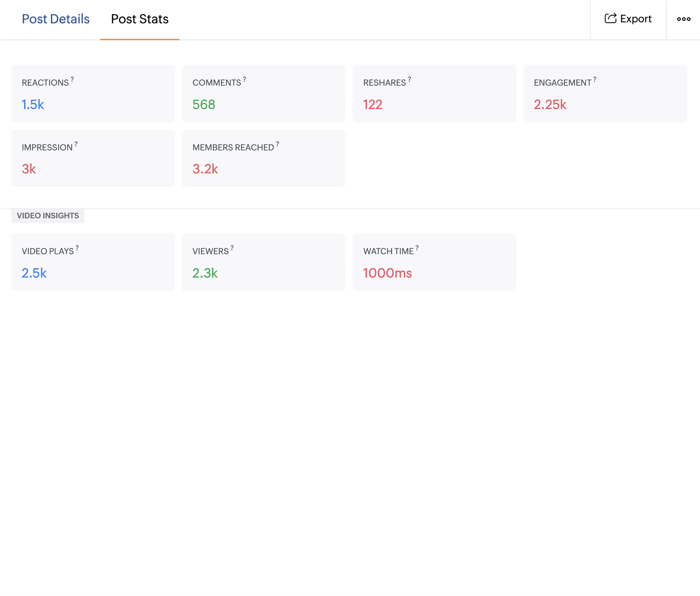Click the help icon beside Reactions

(72, 80)
